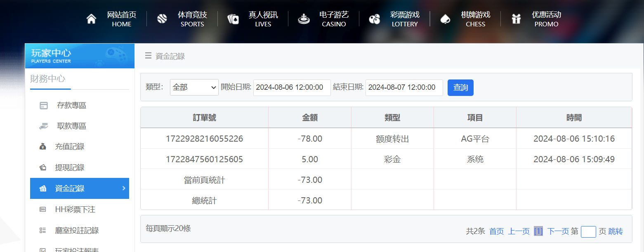Click the wallet icon beside 提現記錄
Viewport: 644px width, 252px height.
43,167
